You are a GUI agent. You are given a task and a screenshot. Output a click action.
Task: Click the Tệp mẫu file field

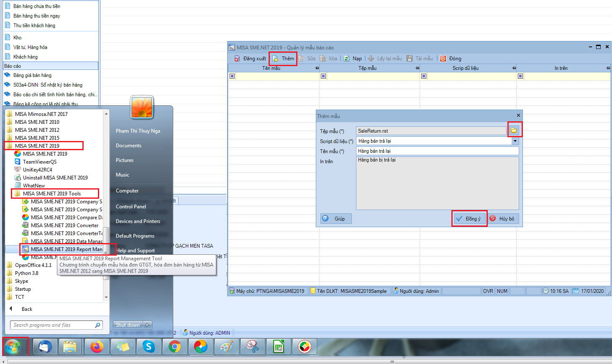(431, 131)
